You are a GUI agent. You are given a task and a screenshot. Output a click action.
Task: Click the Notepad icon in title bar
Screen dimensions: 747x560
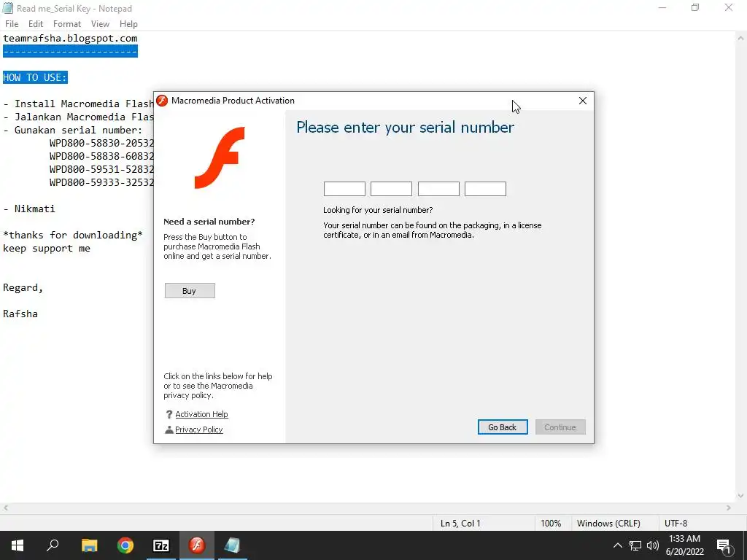[x=7, y=8]
